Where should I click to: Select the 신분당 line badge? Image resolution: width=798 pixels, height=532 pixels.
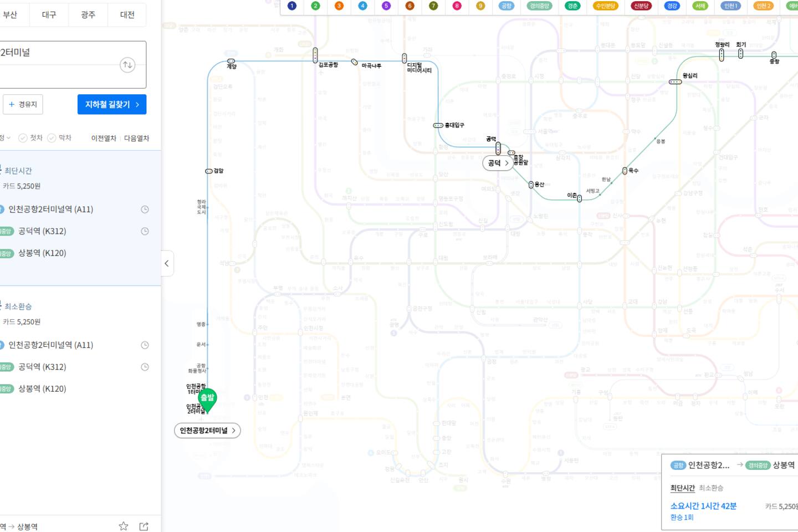641,6
